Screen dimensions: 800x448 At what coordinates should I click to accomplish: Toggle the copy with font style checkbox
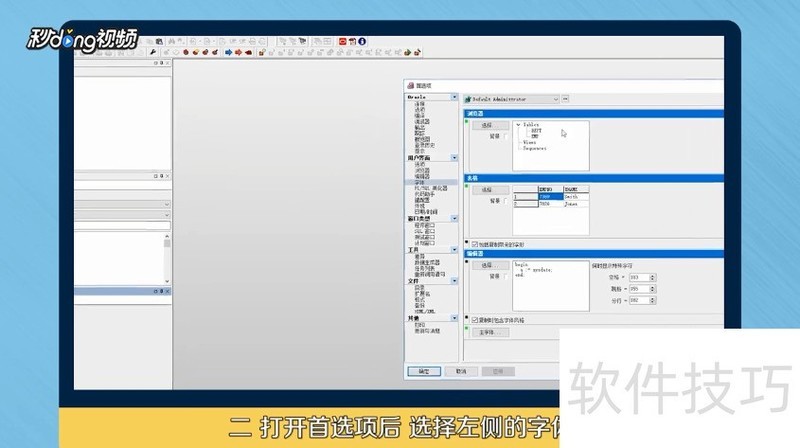pos(475,320)
